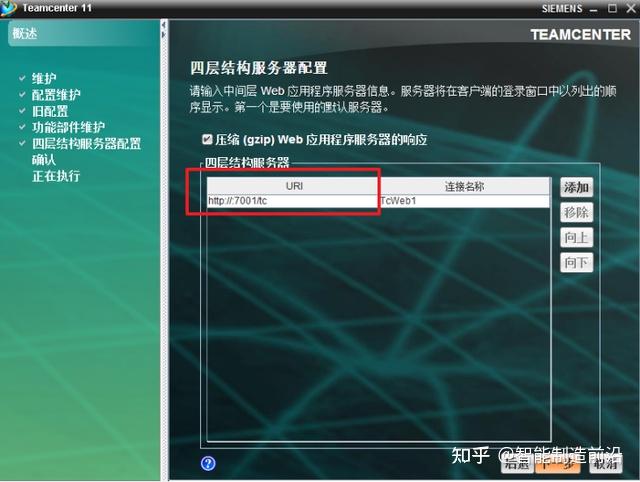The image size is (640, 482).
Task: Select 配置维护 step in the sidebar
Action: coord(56,94)
